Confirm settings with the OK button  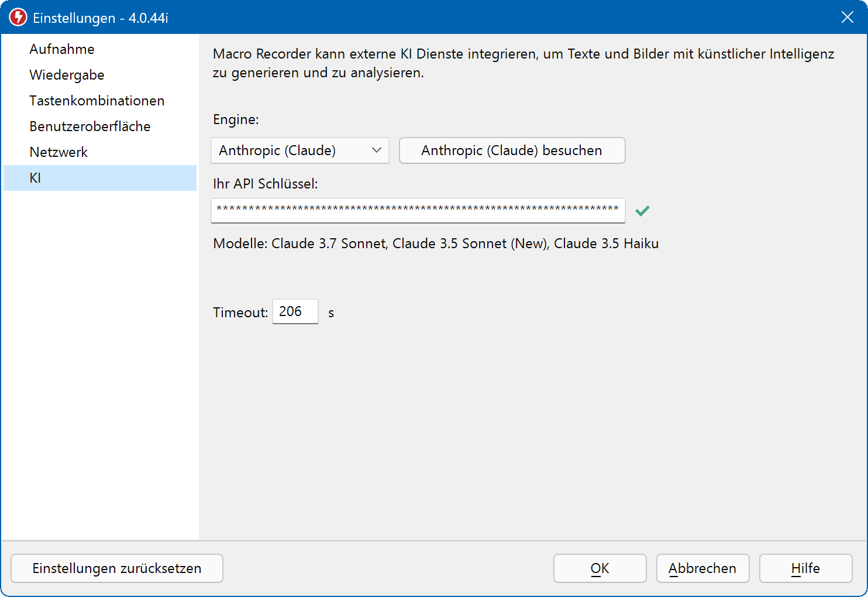[x=600, y=568]
